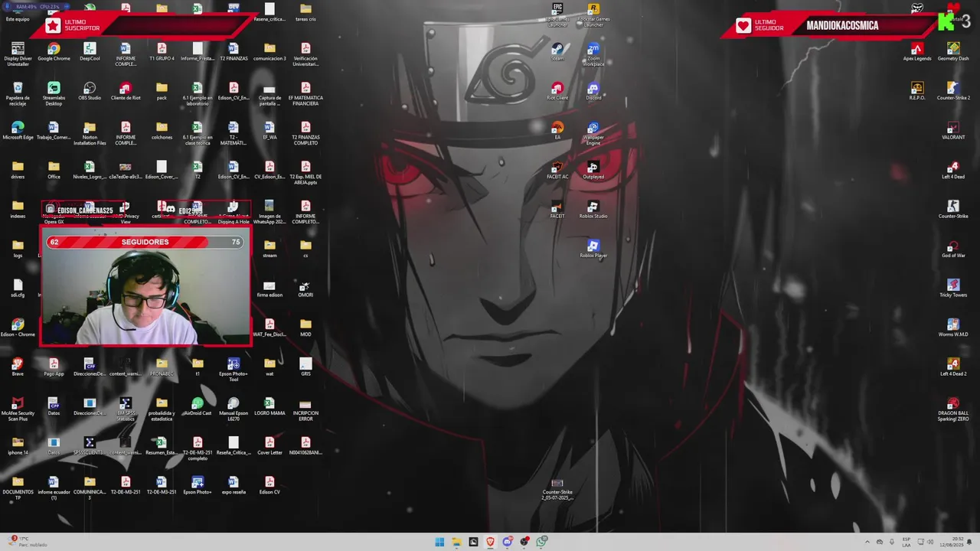Viewport: 980px width, 551px height.
Task: Launch VALORANT from the desktop
Action: coord(953,131)
